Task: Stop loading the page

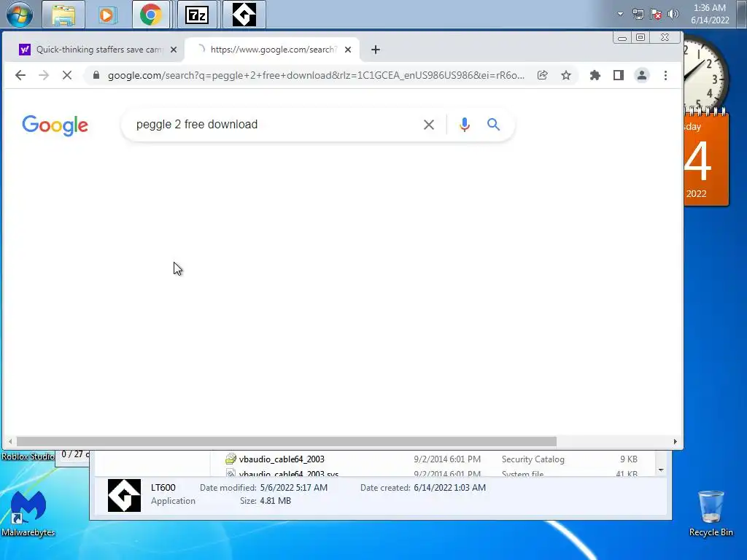Action: point(67,75)
